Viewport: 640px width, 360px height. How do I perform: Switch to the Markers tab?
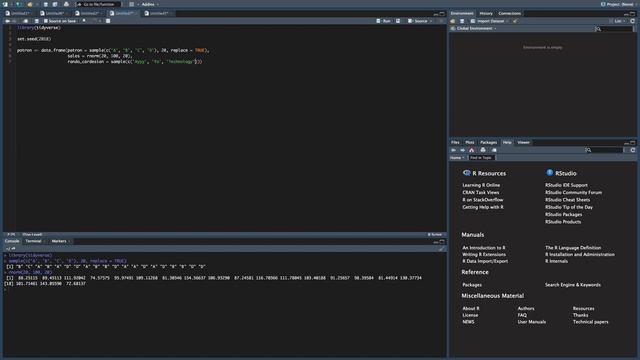tap(59, 241)
